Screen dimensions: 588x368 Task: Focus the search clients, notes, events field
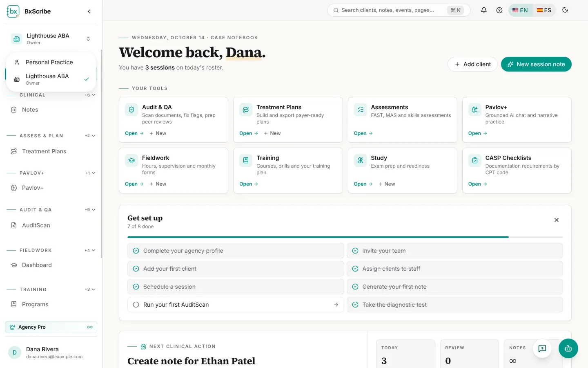pyautogui.click(x=399, y=10)
